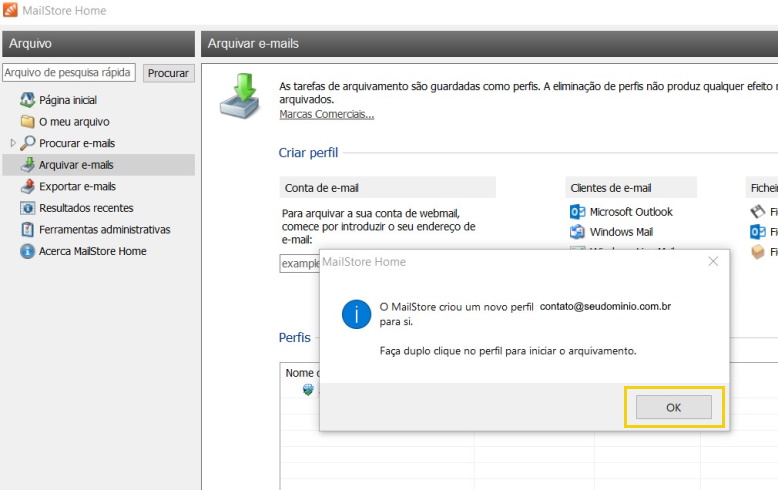This screenshot has width=778, height=490.
Task: Click the first file type icon under Ficheiros
Action: pyautogui.click(x=758, y=212)
